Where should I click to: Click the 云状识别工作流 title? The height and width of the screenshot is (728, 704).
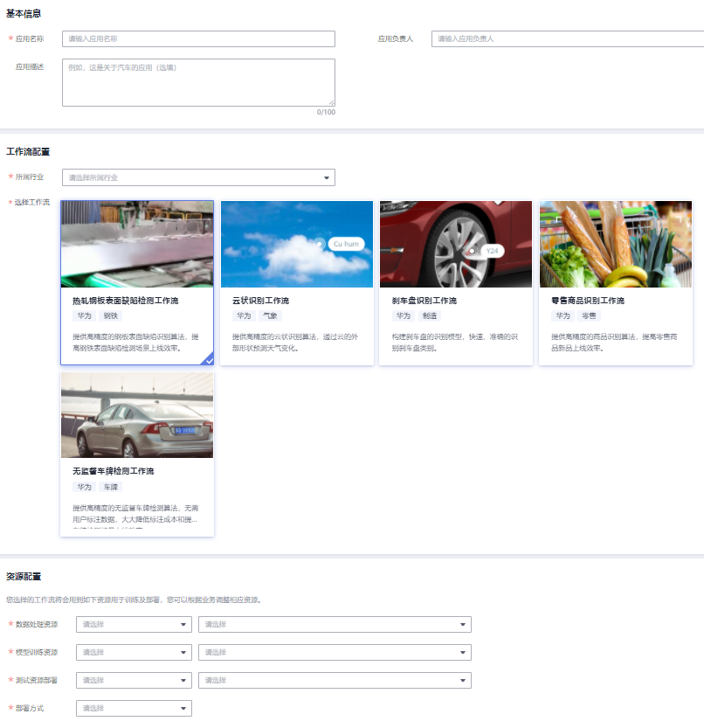click(261, 301)
